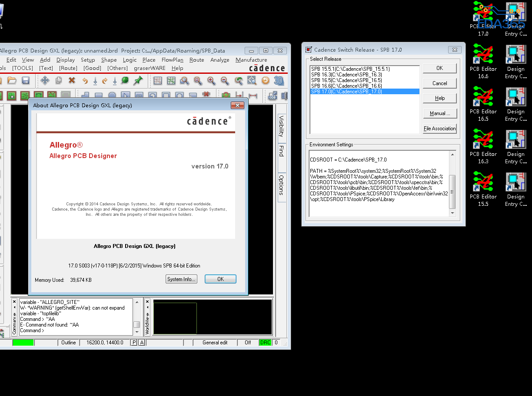Toggle the A button in status bar
The image size is (532, 396).
tap(142, 343)
